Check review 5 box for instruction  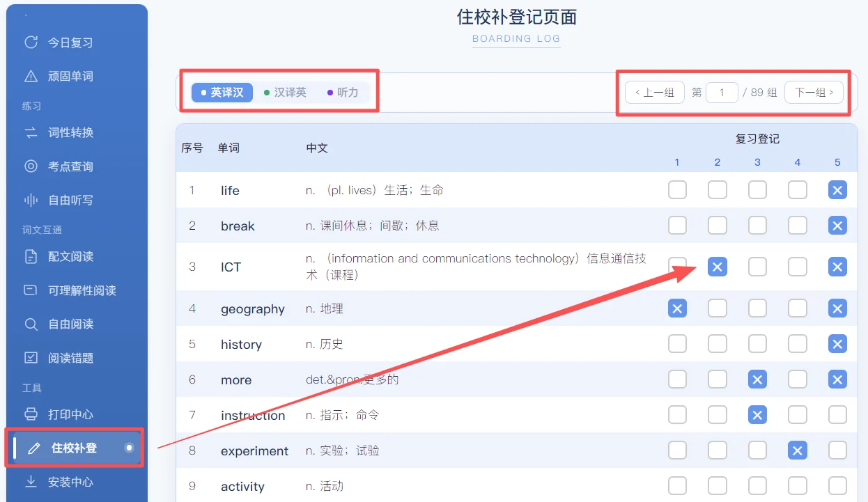pos(837,415)
